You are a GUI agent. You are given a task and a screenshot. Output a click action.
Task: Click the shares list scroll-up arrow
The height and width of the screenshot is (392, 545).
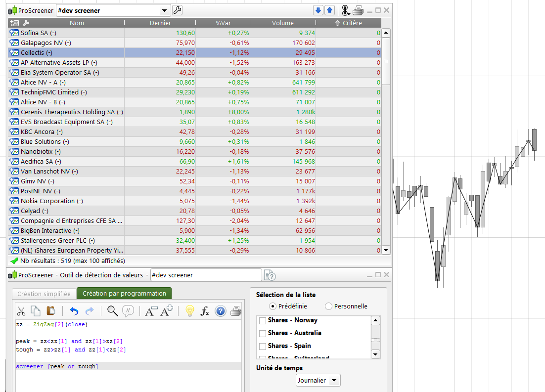375,320
